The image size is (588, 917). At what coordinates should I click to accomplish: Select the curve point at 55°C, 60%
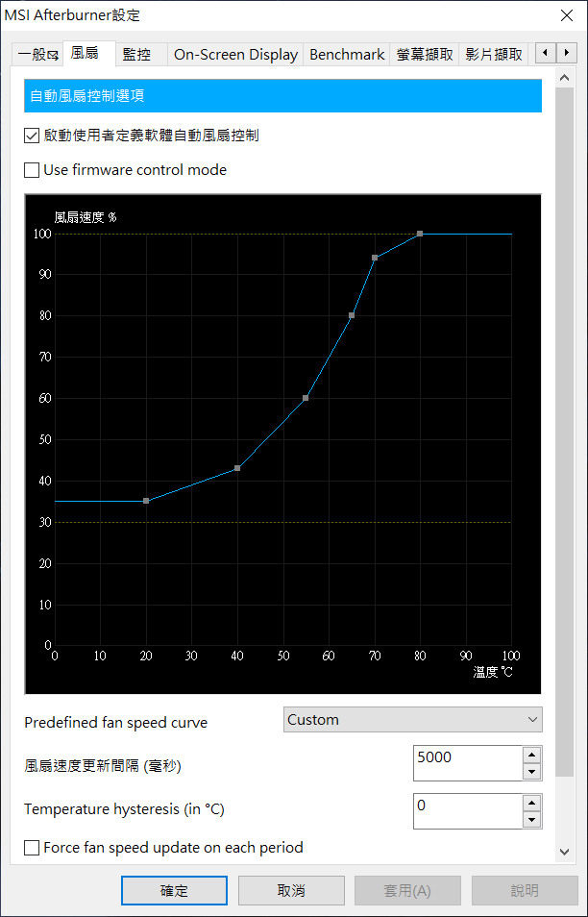(x=306, y=398)
